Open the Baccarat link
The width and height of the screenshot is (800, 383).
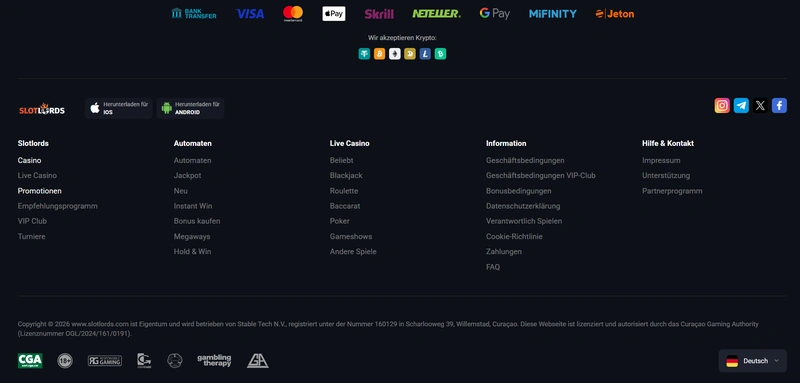[345, 206]
